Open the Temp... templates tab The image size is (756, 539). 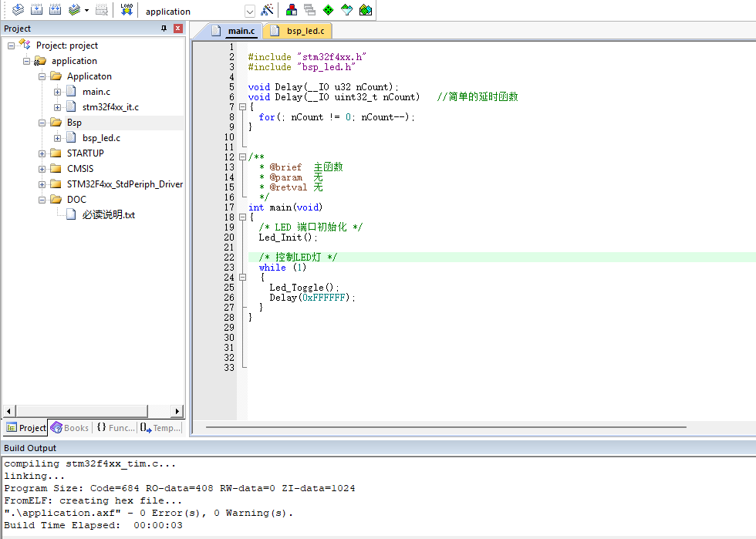tap(160, 428)
